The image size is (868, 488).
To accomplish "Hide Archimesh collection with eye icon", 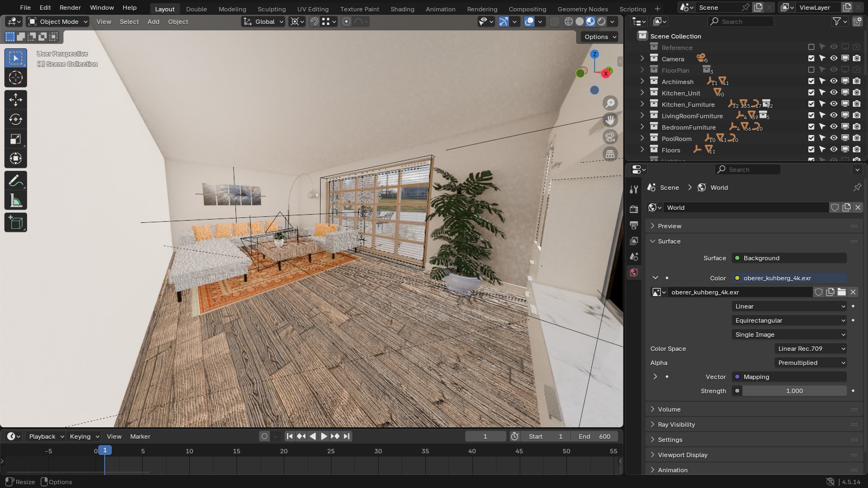I will [834, 81].
